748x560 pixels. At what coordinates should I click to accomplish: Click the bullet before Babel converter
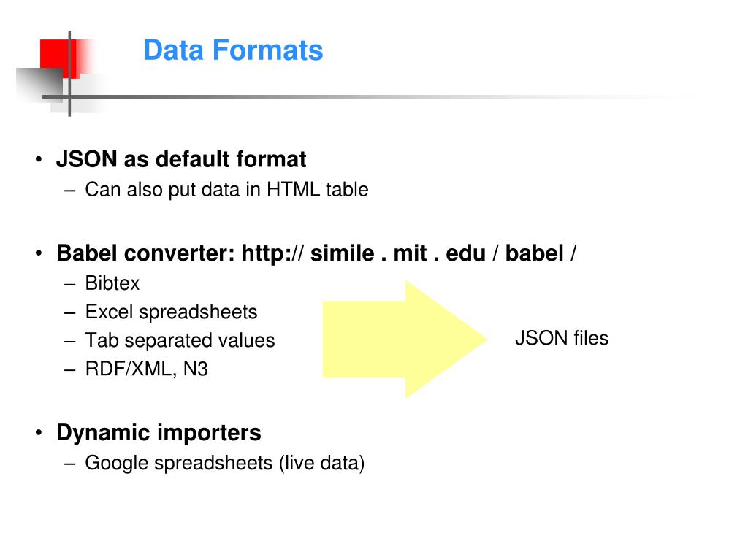tap(39, 253)
